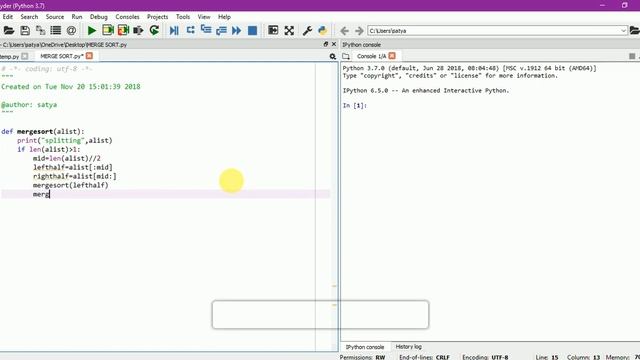The width and height of the screenshot is (640, 360).
Task: Stop the console kernel with the grey square
Action: (x=632, y=56)
